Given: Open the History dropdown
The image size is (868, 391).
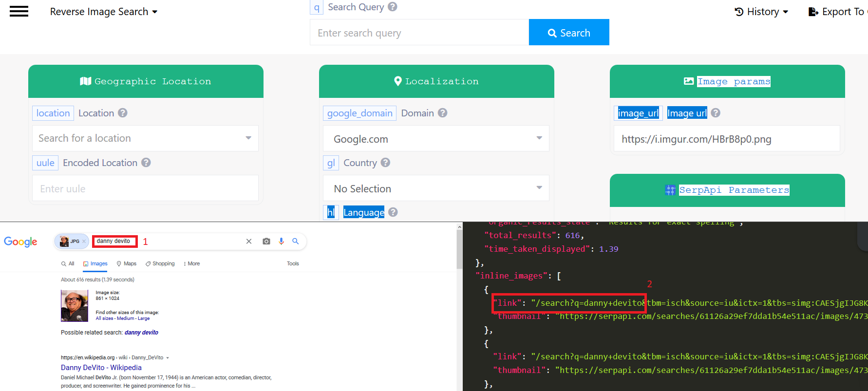Looking at the screenshot, I should click(x=761, y=12).
